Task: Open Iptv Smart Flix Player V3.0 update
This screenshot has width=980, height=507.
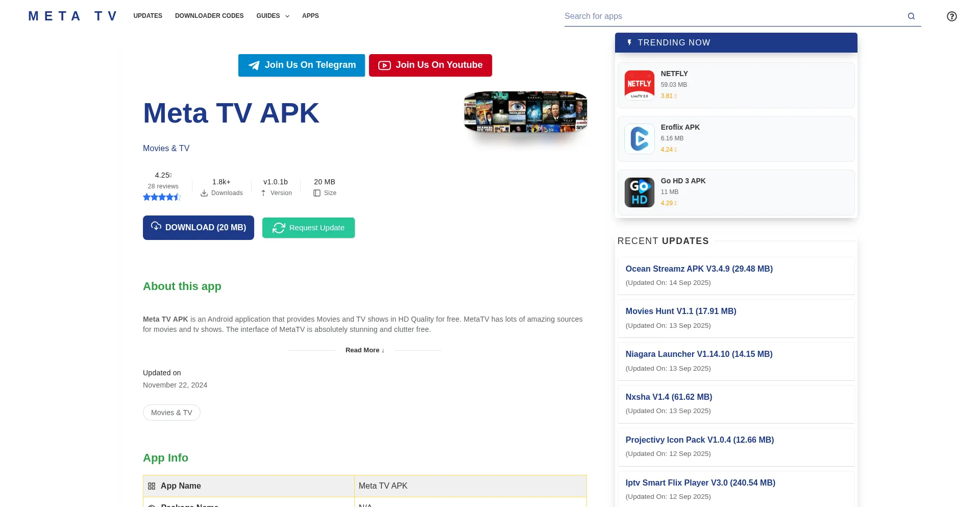Action: coord(700,482)
